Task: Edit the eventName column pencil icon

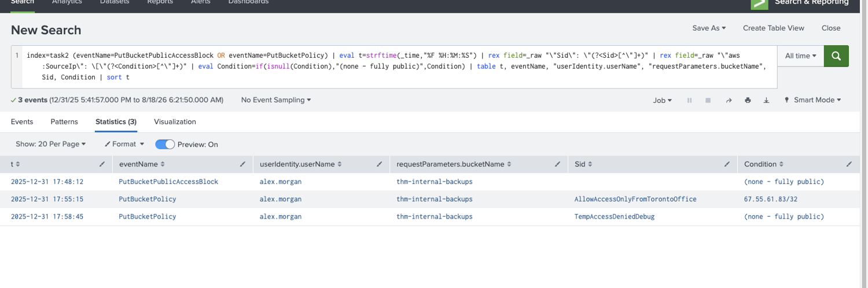Action: tap(244, 164)
